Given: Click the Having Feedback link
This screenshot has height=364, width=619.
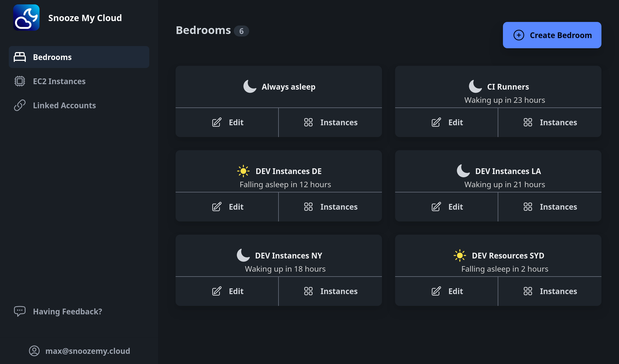Looking at the screenshot, I should [x=67, y=311].
